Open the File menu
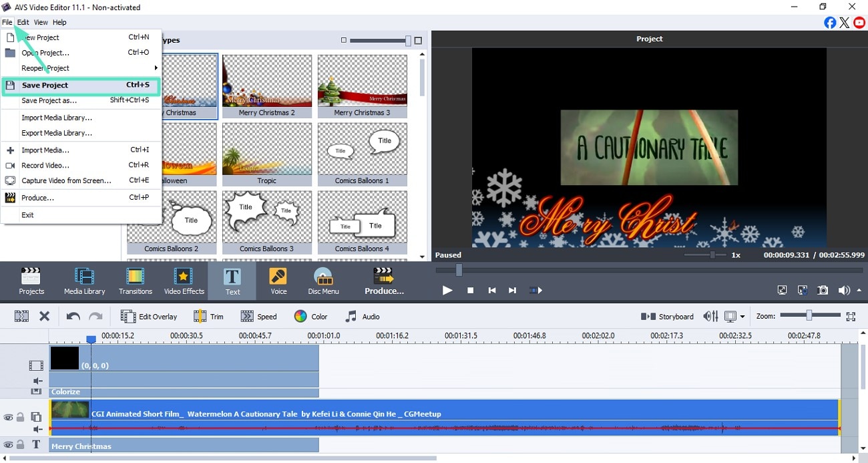Screen dimensions: 868x463 pos(7,22)
